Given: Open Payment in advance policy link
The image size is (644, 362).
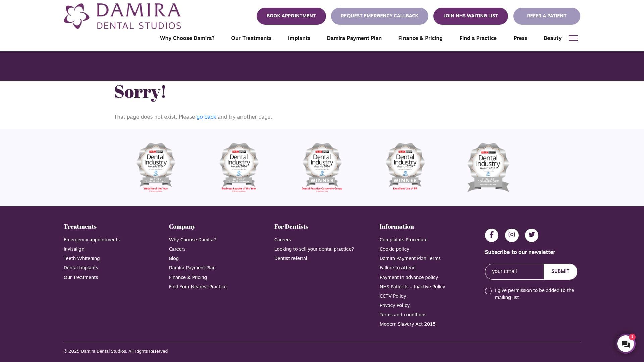Looking at the screenshot, I should [x=409, y=277].
